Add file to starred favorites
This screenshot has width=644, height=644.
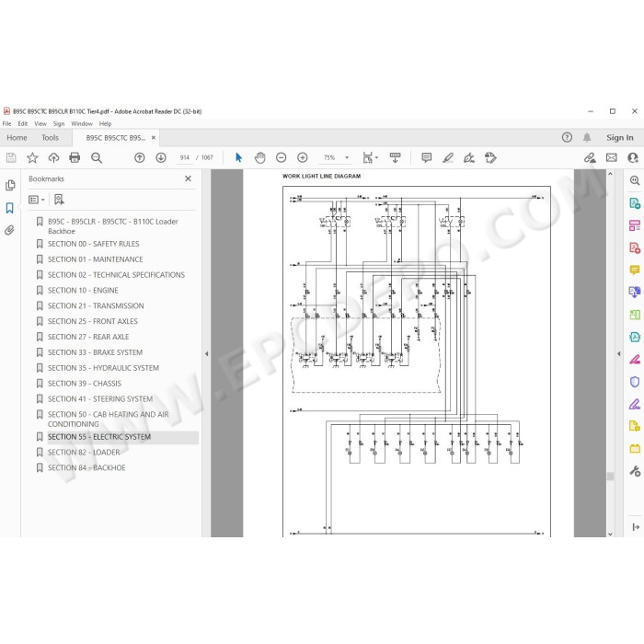pos(32,157)
